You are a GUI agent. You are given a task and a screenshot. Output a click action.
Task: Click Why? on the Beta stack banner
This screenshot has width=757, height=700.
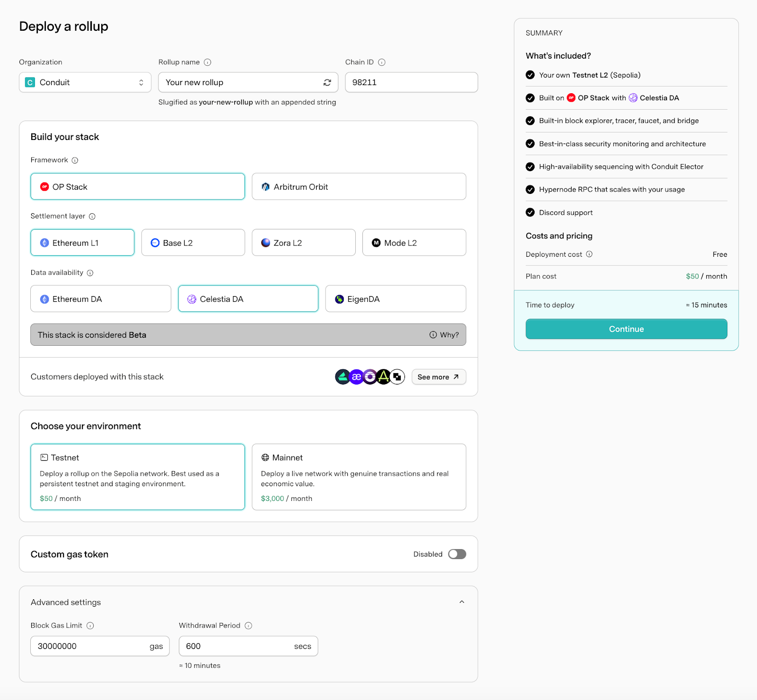(444, 335)
